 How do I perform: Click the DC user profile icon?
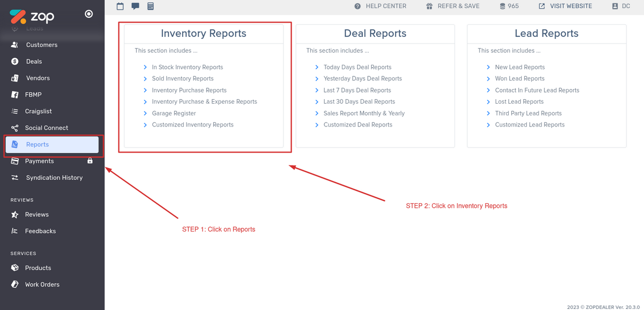click(x=615, y=6)
